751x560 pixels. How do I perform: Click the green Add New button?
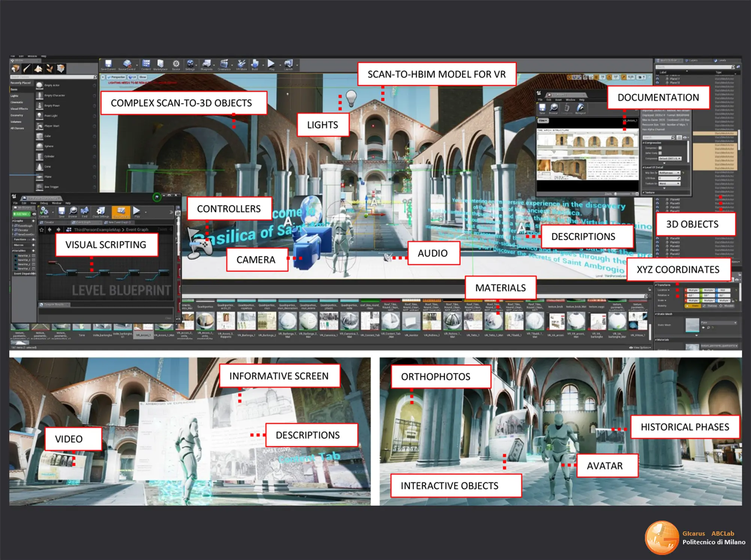coord(22,214)
